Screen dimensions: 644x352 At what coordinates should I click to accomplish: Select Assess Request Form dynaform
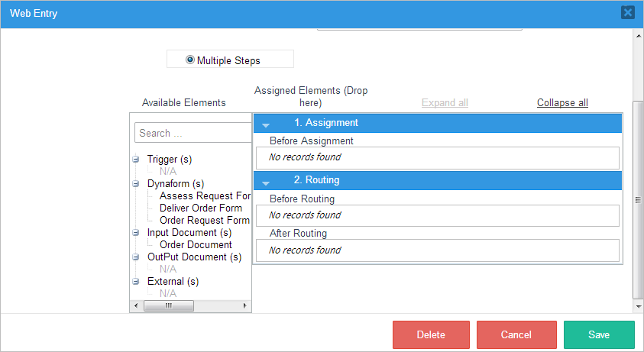click(205, 196)
